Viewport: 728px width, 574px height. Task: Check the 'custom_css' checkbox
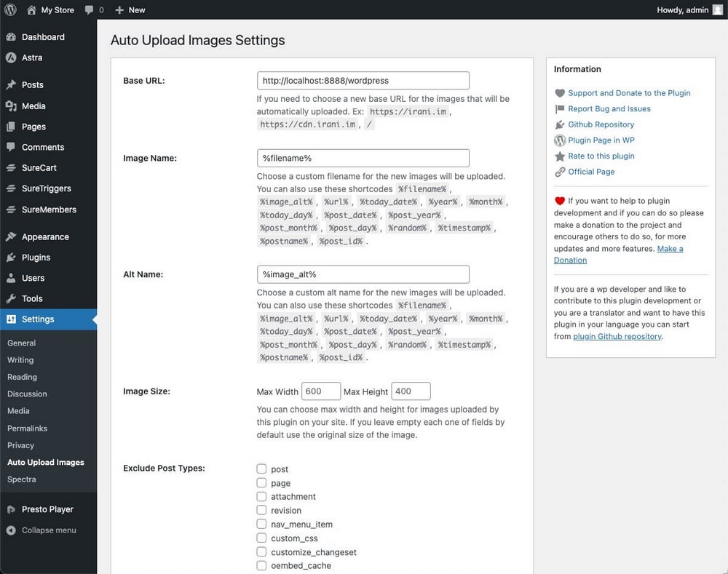pos(261,538)
